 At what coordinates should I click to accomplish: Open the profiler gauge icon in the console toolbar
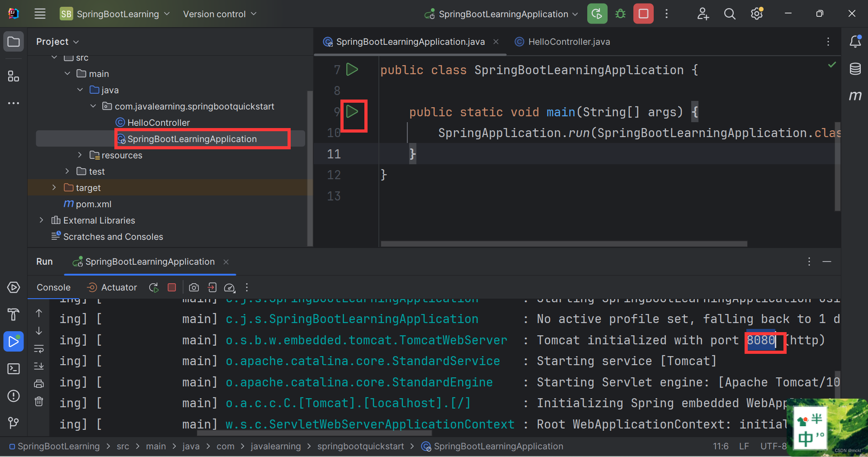tap(230, 287)
